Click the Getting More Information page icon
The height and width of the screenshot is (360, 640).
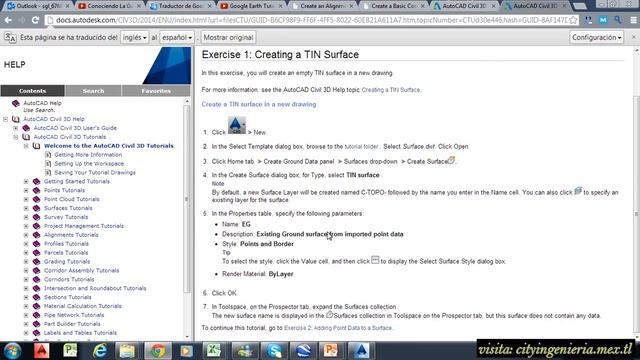coord(48,155)
